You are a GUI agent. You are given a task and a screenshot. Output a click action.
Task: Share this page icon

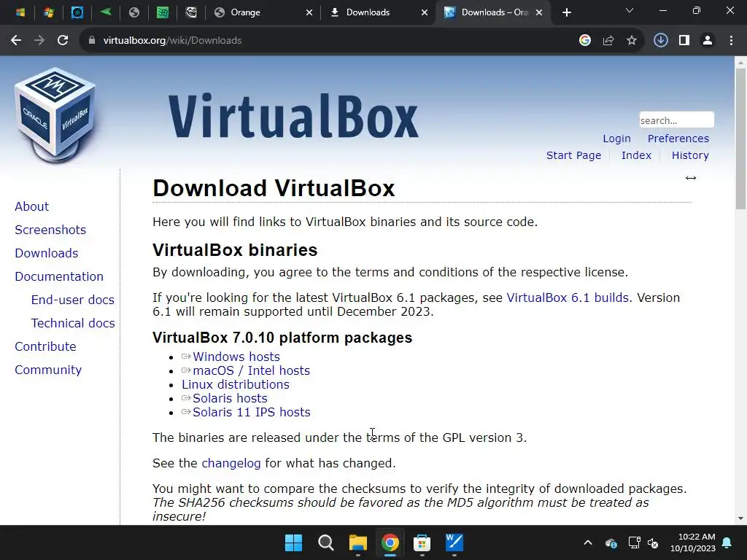(x=608, y=41)
